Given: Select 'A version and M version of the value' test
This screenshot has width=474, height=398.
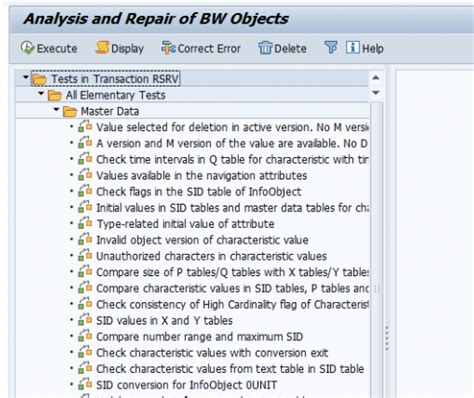Looking at the screenshot, I should (232, 143).
